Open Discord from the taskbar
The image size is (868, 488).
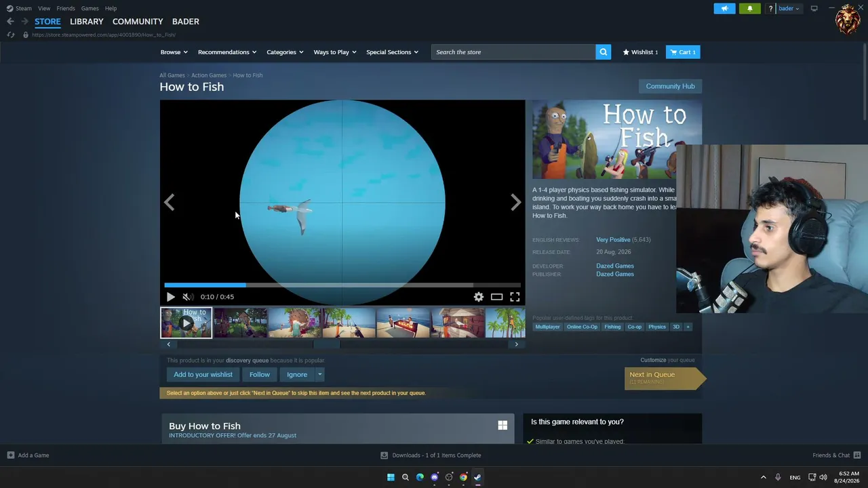(x=435, y=477)
